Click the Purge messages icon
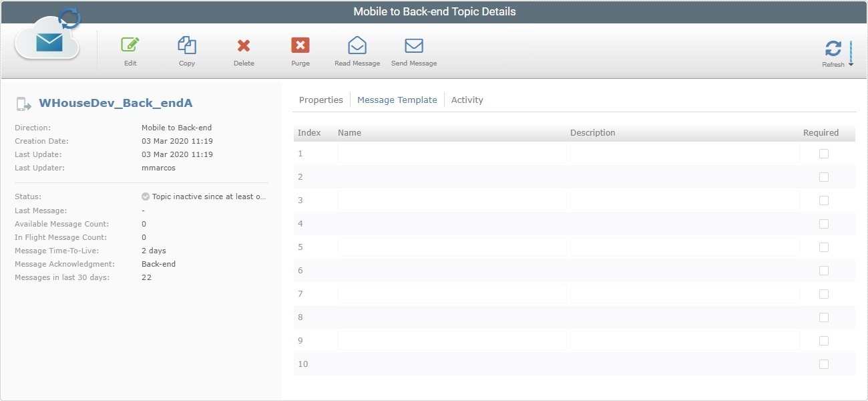Image resolution: width=868 pixels, height=401 pixels. tap(300, 45)
